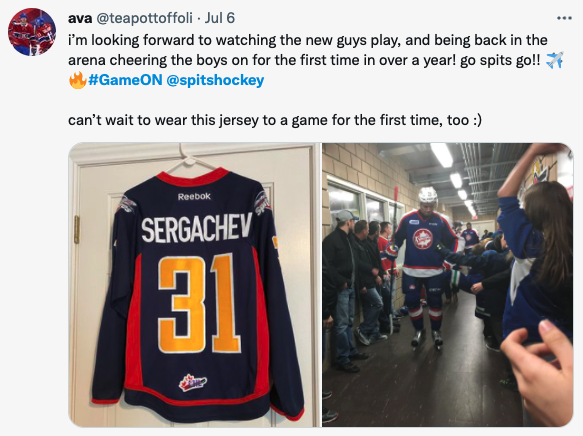The width and height of the screenshot is (583, 436).
Task: Click the line about wearing this jersey
Action: coord(275,120)
